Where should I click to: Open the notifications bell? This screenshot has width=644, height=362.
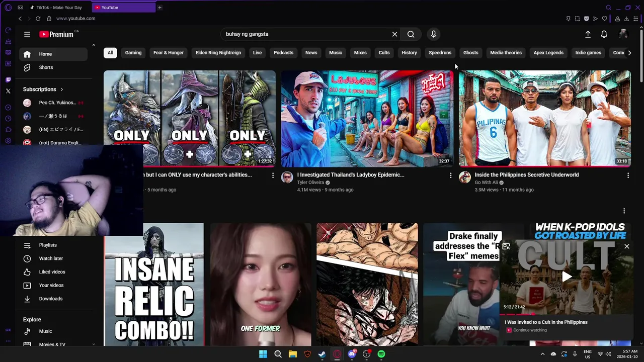604,34
